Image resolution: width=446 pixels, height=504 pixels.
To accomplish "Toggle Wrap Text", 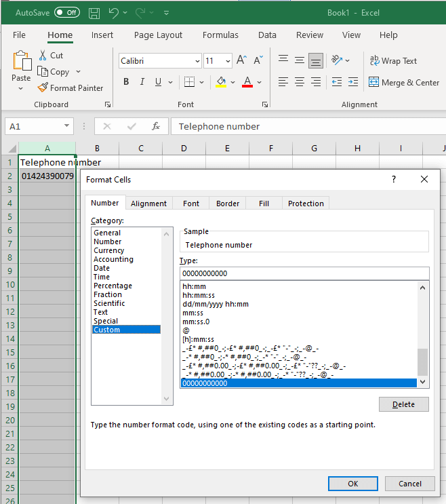I will [393, 61].
